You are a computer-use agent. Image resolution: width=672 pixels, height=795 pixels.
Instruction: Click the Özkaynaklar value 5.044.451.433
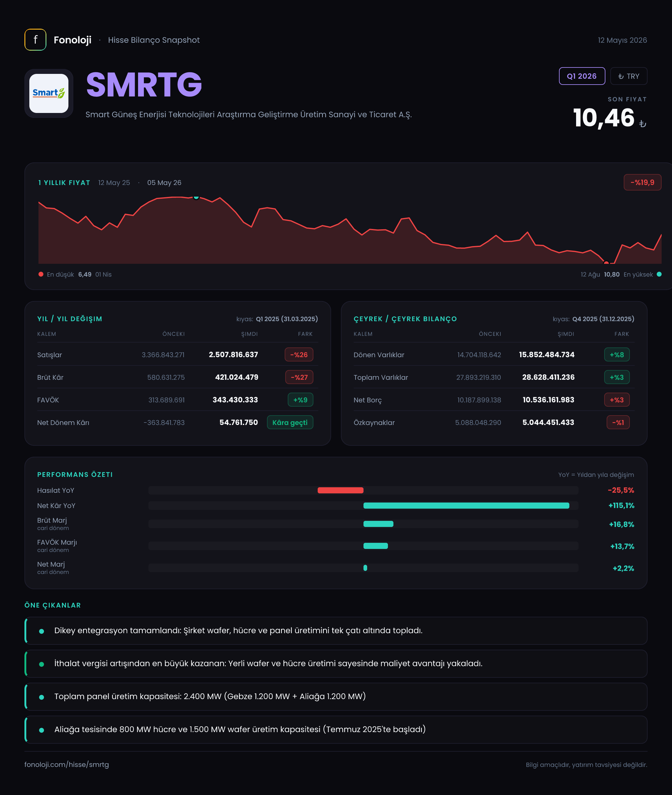tap(548, 422)
